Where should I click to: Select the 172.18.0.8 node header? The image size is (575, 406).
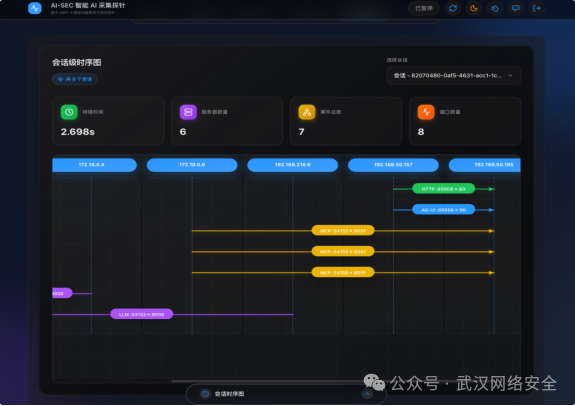pyautogui.click(x=192, y=165)
